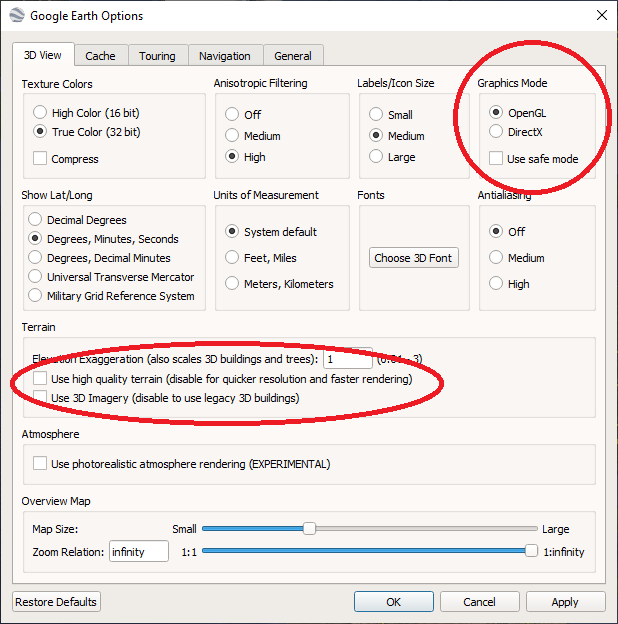Confirm settings with OK button
This screenshot has width=618, height=624.
point(394,602)
